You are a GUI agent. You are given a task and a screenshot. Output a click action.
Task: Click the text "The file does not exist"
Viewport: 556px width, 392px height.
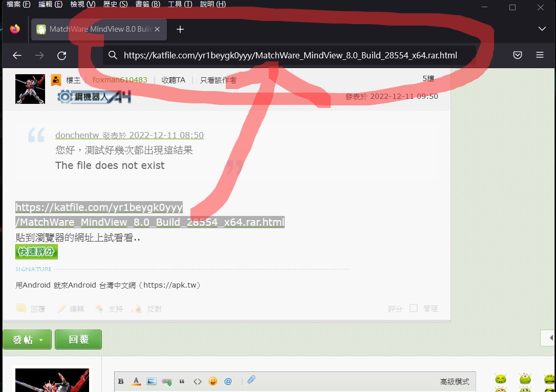[x=110, y=165]
